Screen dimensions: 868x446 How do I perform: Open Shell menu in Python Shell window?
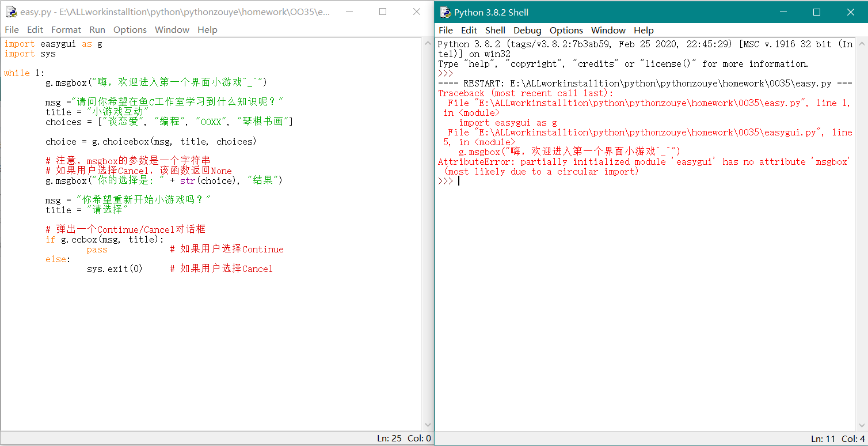pyautogui.click(x=495, y=30)
